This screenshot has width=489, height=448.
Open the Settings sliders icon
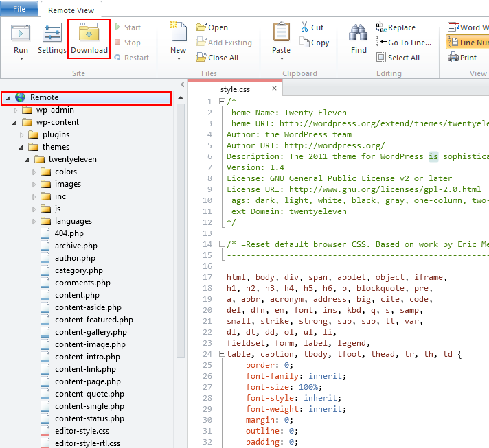tap(52, 32)
